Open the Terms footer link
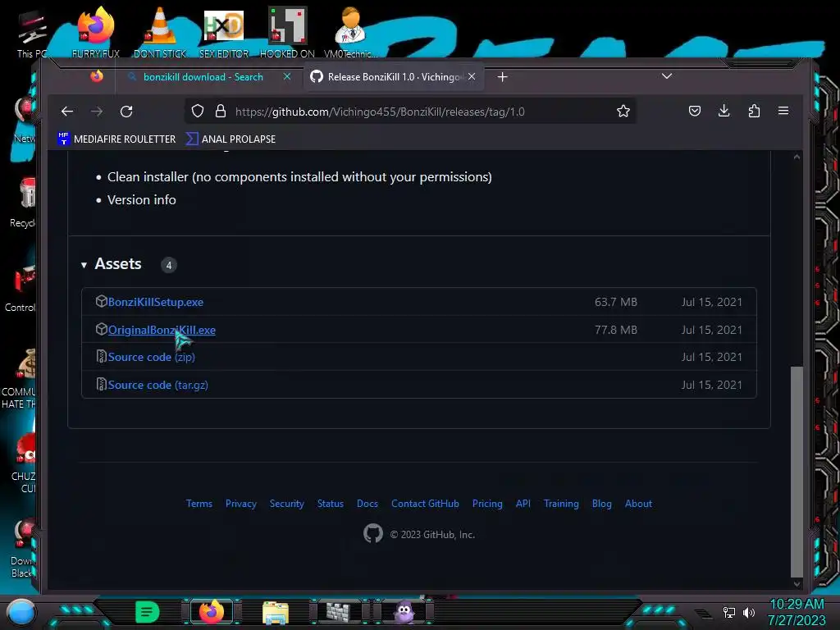This screenshot has height=630, width=840. [199, 504]
